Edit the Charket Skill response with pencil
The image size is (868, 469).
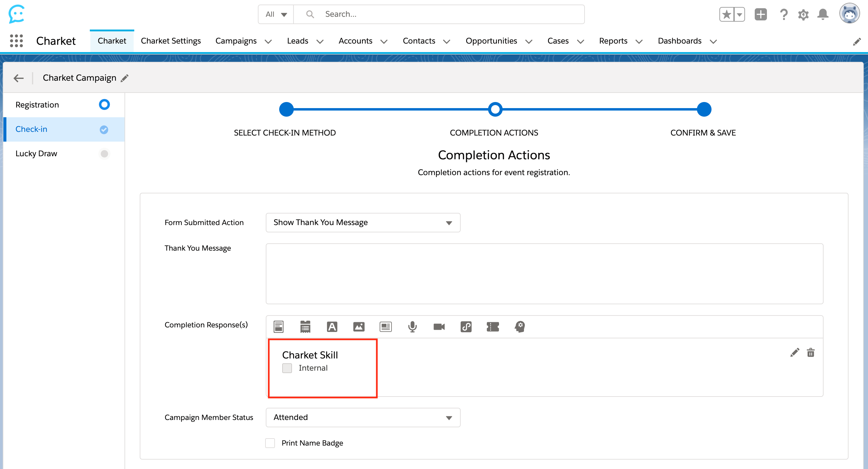click(794, 353)
